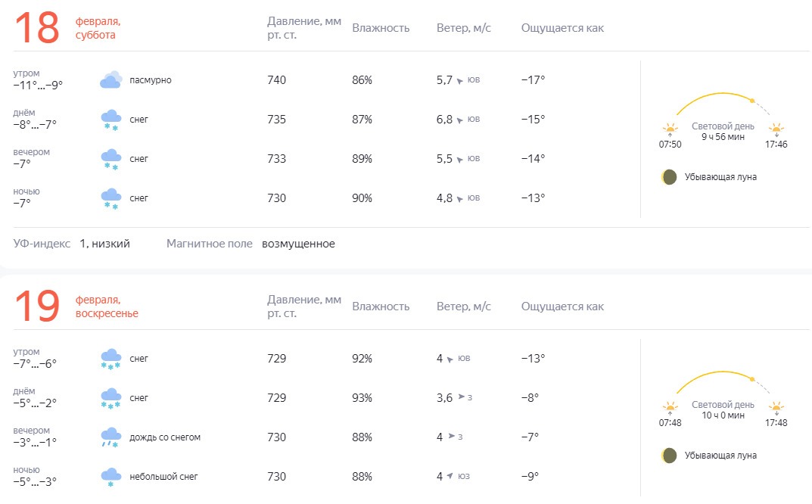812x504 pixels.
Task: Select the date heading 19 февраля, воскресенье
Action: pyautogui.click(x=76, y=306)
